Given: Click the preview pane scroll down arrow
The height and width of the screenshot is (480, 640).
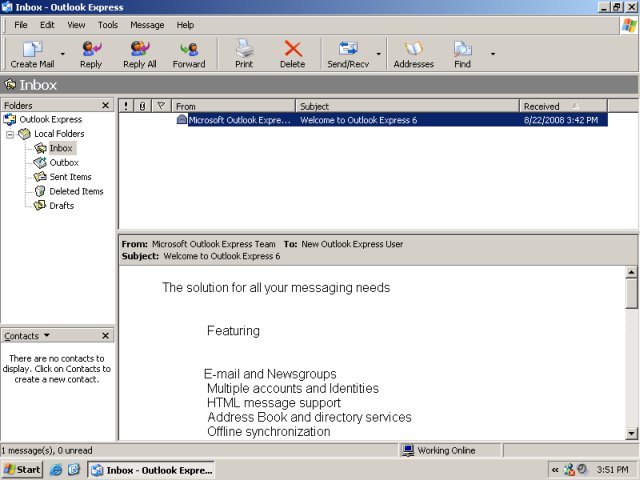Looking at the screenshot, I should [x=631, y=433].
